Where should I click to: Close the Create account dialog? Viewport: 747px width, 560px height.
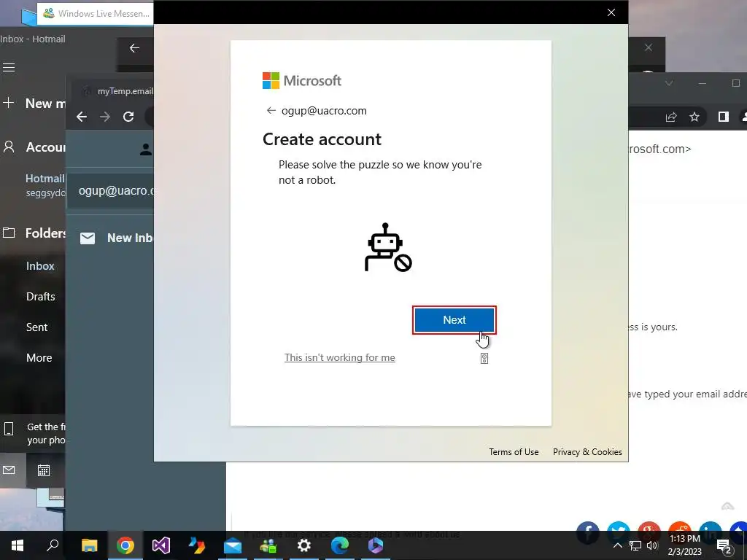point(611,12)
